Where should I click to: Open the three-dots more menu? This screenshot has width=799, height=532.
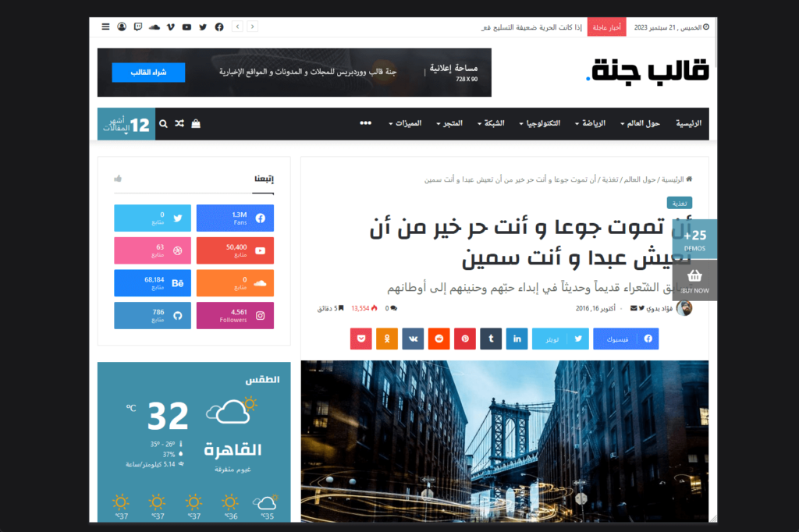point(365,122)
